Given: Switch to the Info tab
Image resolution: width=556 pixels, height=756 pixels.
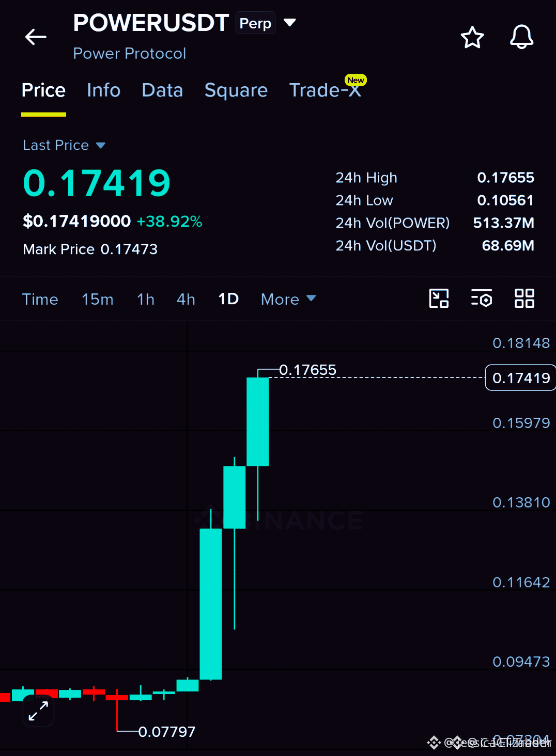Looking at the screenshot, I should coord(104,90).
